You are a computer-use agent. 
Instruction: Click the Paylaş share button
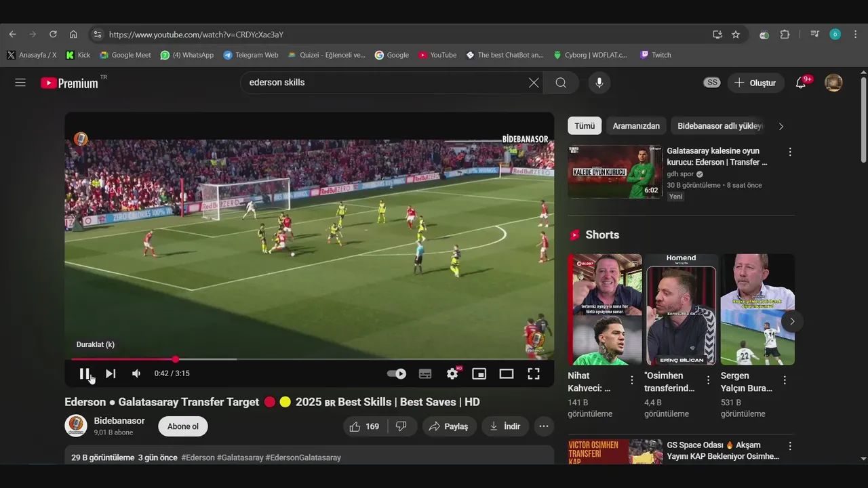(x=449, y=426)
